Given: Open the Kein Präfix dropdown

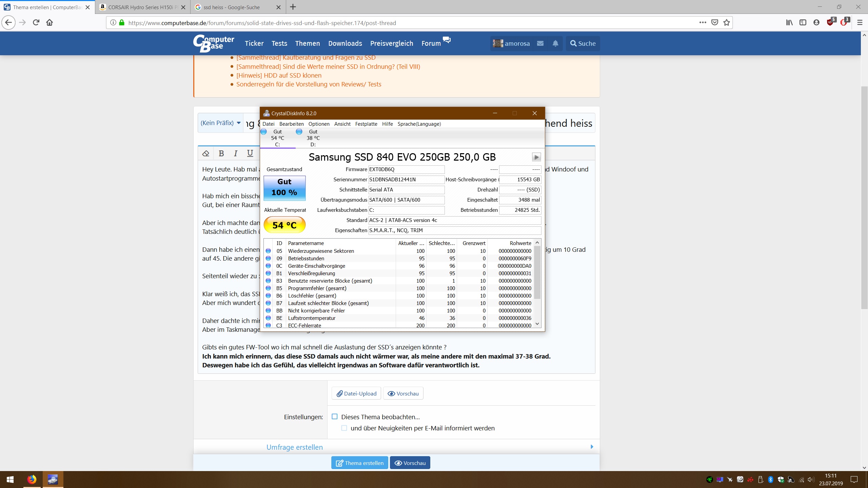Looking at the screenshot, I should [220, 123].
